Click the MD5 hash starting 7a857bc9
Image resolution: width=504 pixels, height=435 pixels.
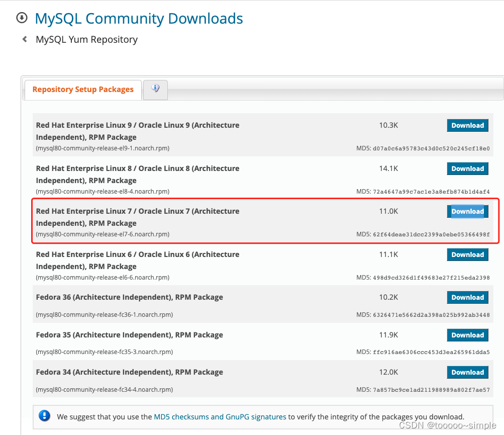point(431,390)
